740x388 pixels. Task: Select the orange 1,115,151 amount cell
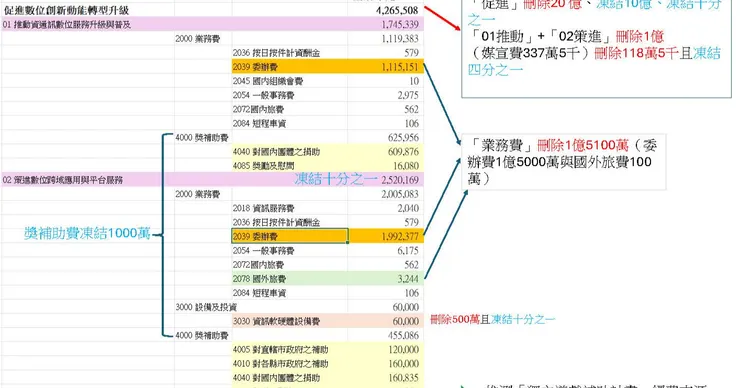[x=386, y=67]
